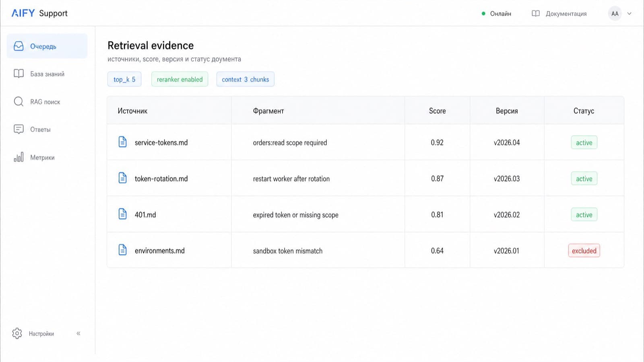
Task: Click the active badge for token-rotation.md
Action: click(x=584, y=179)
